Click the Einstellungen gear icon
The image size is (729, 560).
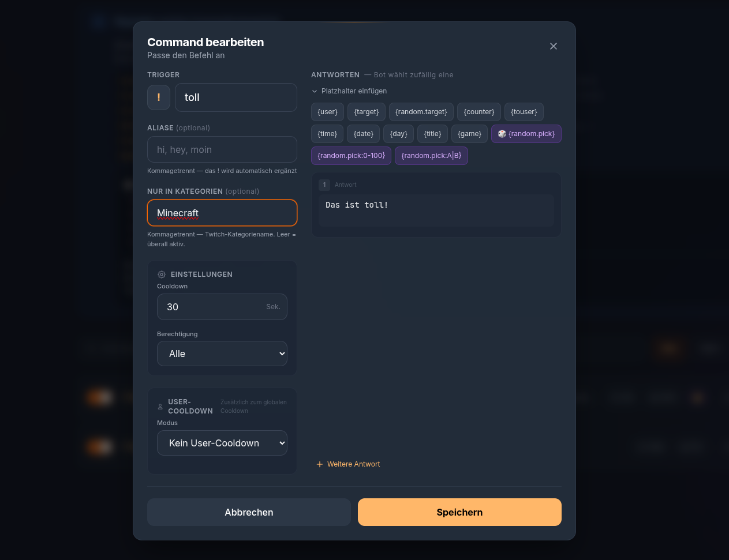click(x=162, y=275)
